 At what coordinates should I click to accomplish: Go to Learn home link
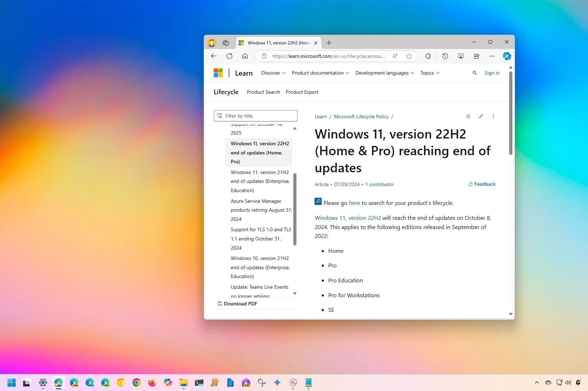(x=244, y=73)
